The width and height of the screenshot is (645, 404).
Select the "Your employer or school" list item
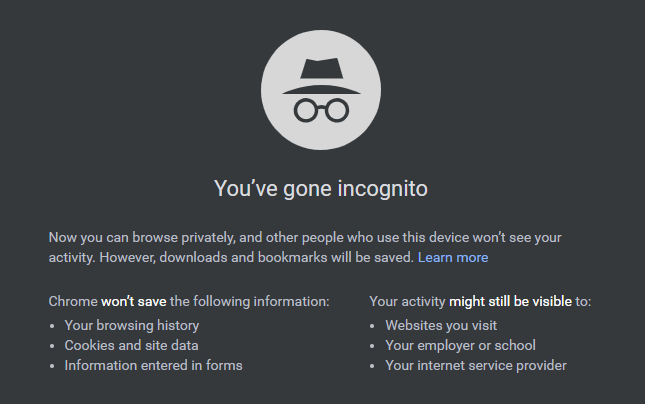460,346
